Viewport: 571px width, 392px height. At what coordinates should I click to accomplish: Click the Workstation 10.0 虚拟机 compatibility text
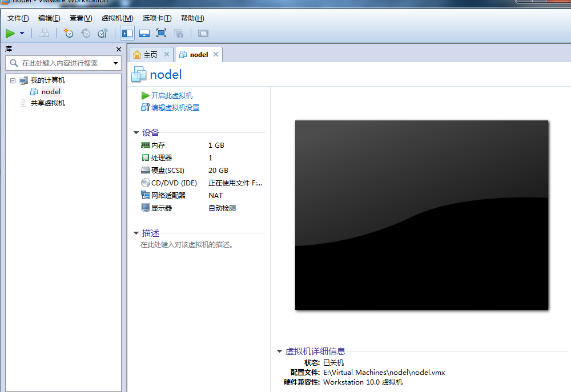pos(363,382)
